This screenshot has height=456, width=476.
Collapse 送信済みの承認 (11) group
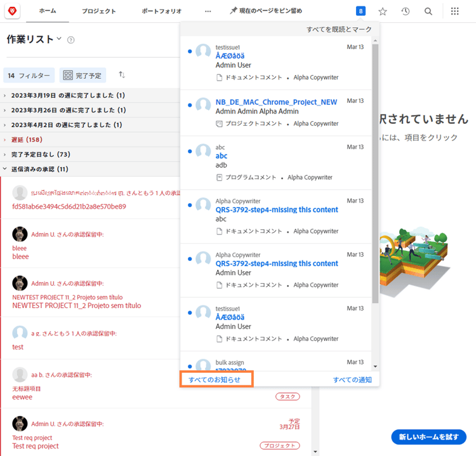click(90, 169)
